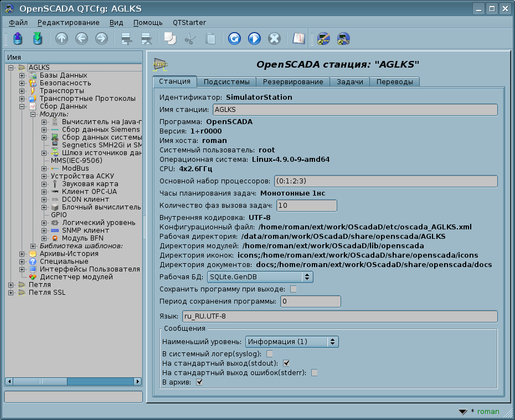Click the Количество фаз вызова задач field
This screenshot has height=420, width=515.
pyautogui.click(x=306, y=206)
